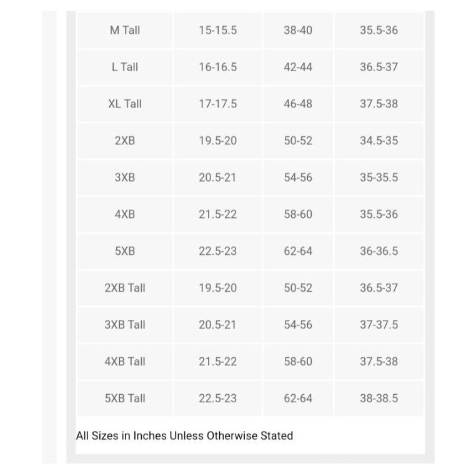Select the 38-38.5 sleeve measurement
476x476 pixels.
379,398
